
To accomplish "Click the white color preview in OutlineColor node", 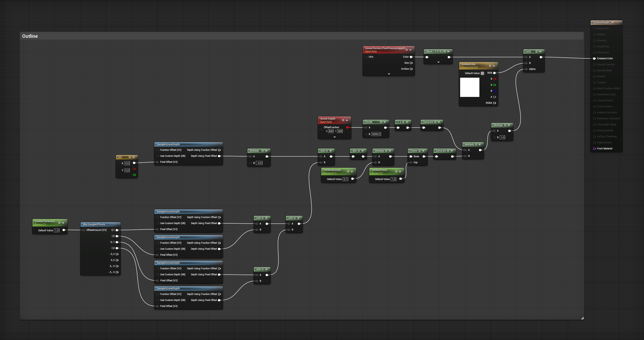I will [x=470, y=87].
